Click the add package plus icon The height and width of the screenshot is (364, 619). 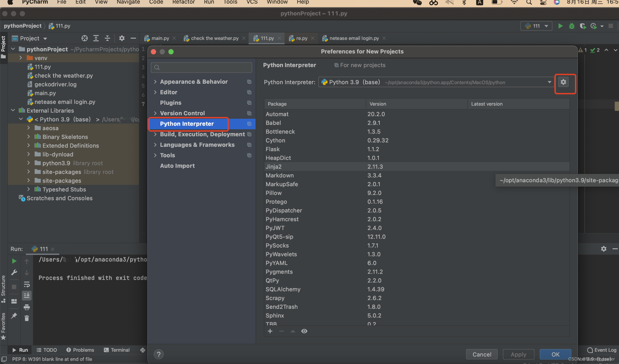270,331
